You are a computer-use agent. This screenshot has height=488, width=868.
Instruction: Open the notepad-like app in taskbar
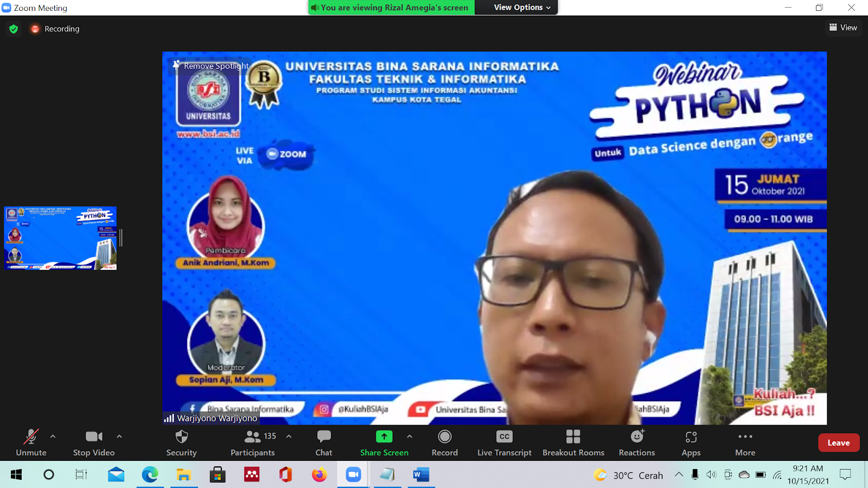387,475
